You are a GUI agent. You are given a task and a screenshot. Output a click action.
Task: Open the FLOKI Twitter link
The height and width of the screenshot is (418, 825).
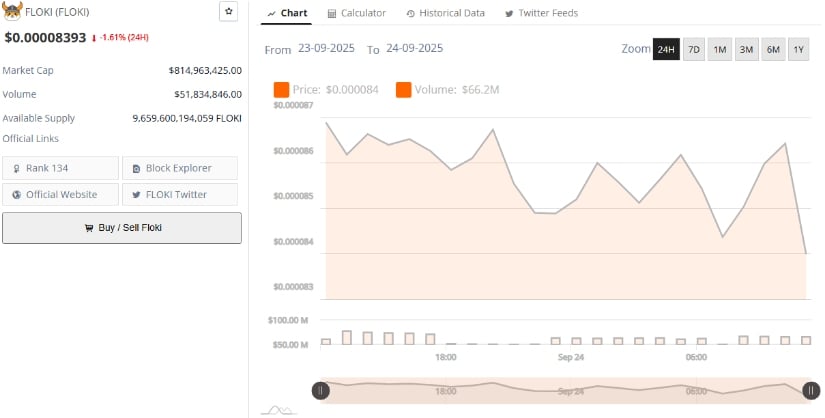click(x=180, y=194)
